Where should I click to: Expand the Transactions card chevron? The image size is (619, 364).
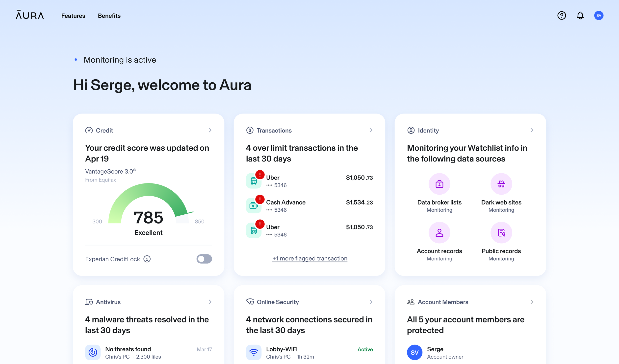371,130
